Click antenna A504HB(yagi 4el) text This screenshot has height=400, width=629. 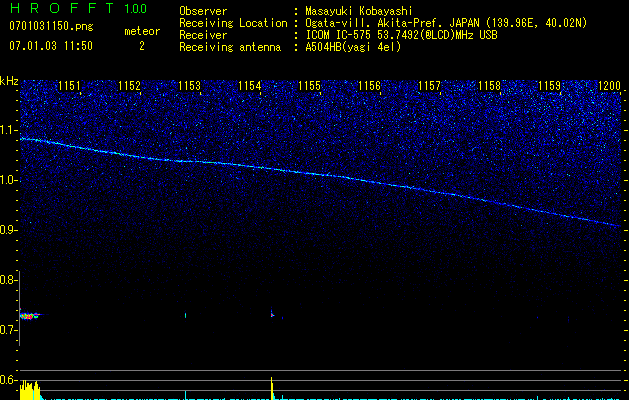(x=353, y=47)
